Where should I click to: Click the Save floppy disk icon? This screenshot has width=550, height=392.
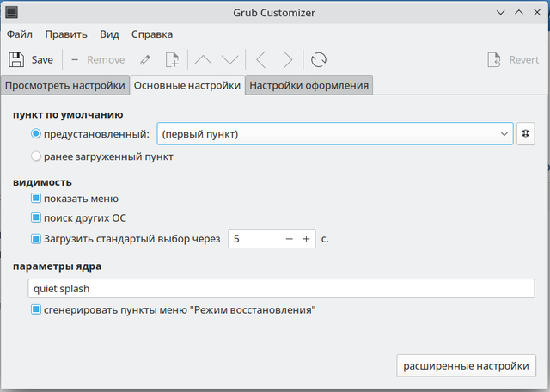pos(16,59)
